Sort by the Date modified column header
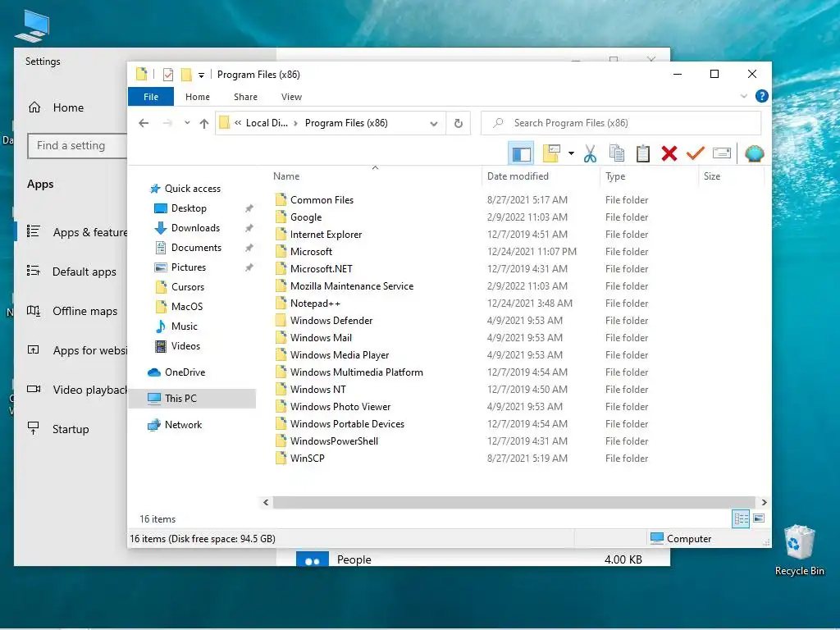Image resolution: width=840 pixels, height=630 pixels. point(541,176)
